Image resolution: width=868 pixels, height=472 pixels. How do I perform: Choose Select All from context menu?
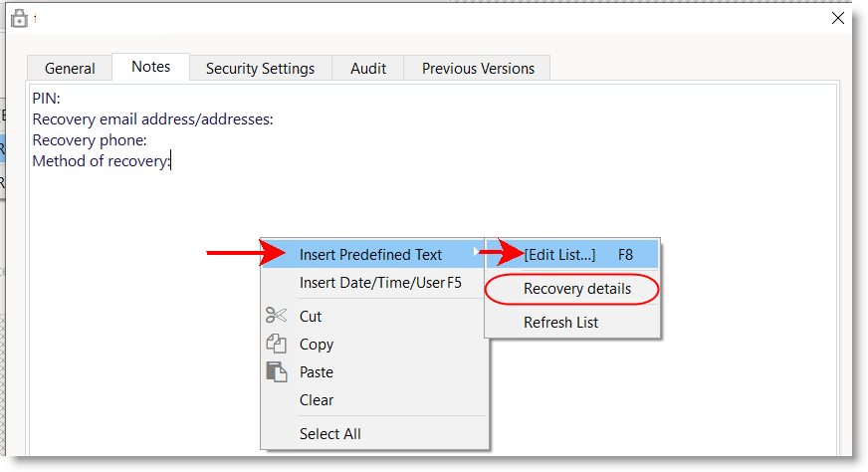pos(329,434)
